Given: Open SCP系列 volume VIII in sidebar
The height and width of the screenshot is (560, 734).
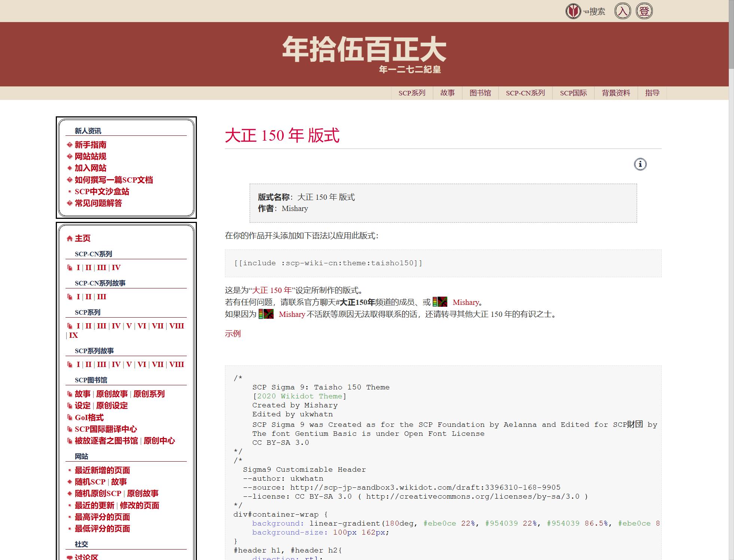Looking at the screenshot, I should (x=177, y=326).
